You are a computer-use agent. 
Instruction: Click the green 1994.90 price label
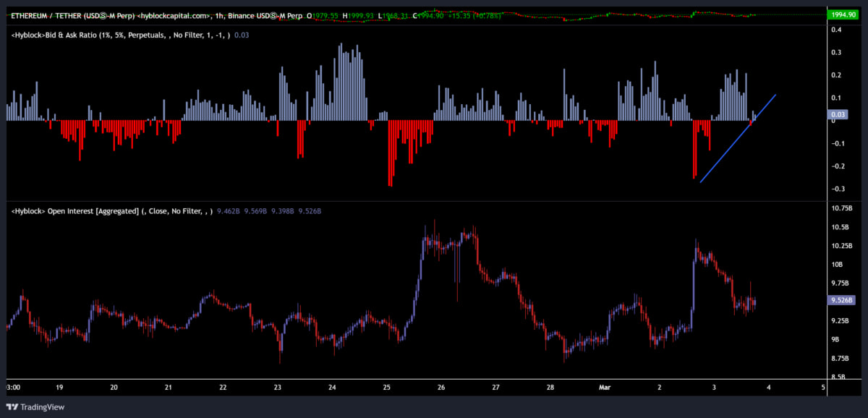(838, 14)
